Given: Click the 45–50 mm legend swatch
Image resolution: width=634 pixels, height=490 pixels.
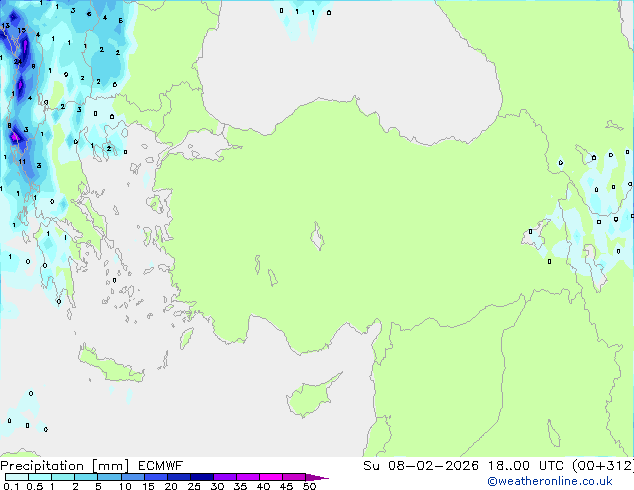Looking at the screenshot, I should click(294, 477).
